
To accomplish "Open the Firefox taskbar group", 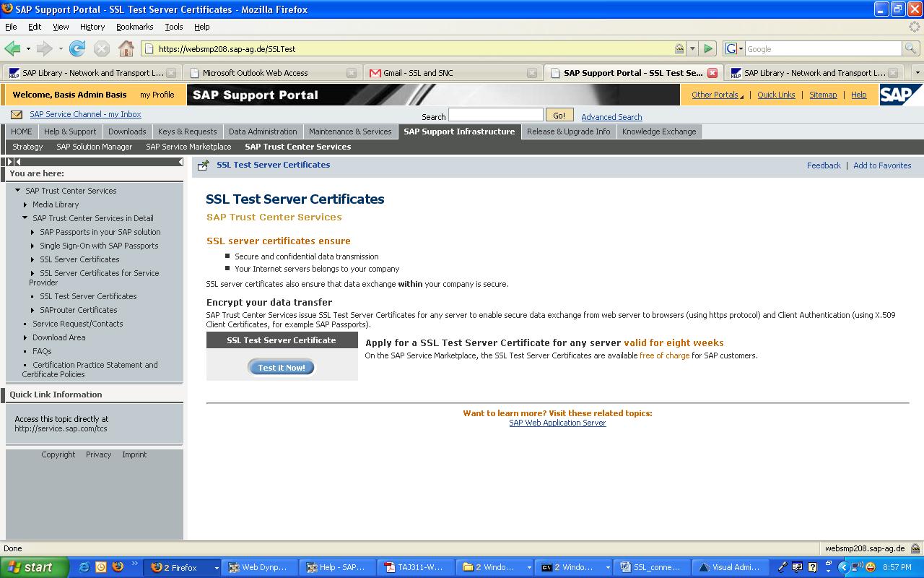I will (183, 567).
